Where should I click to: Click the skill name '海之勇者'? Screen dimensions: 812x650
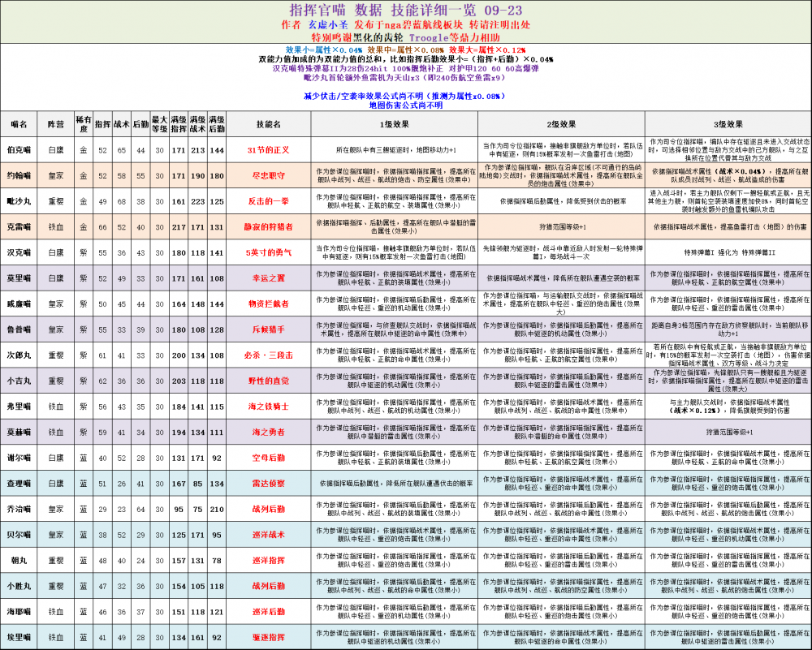pyautogui.click(x=268, y=433)
